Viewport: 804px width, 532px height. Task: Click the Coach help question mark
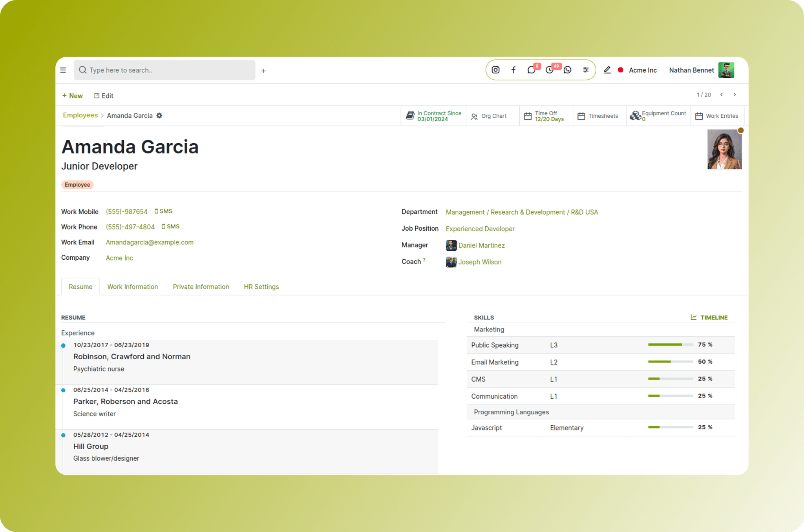pyautogui.click(x=424, y=260)
